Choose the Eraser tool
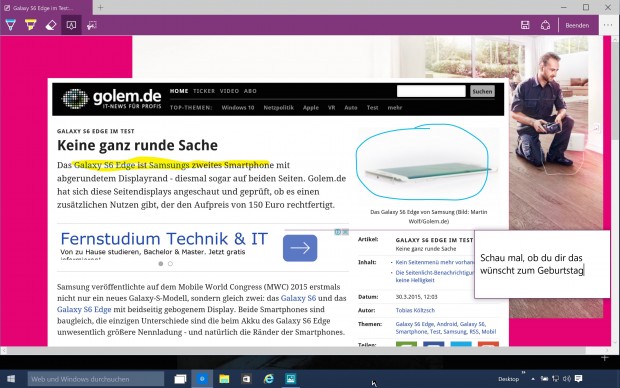 pos(51,25)
